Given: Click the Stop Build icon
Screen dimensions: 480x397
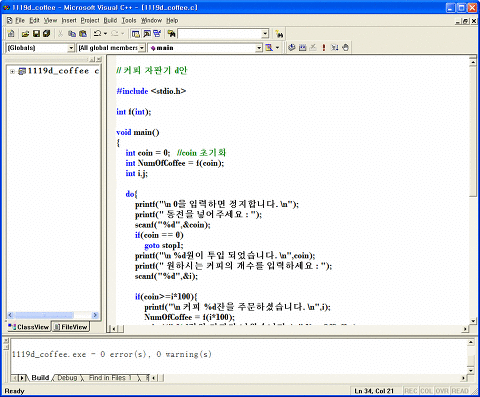Looking at the screenshot, I should (x=313, y=48).
